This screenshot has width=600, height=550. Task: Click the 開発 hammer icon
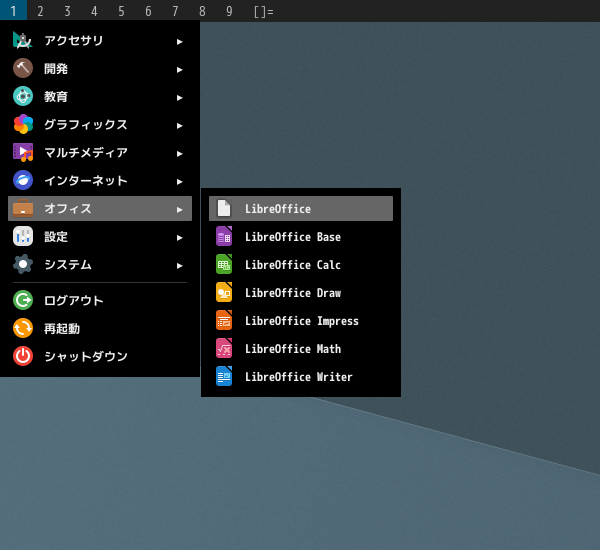click(x=23, y=69)
